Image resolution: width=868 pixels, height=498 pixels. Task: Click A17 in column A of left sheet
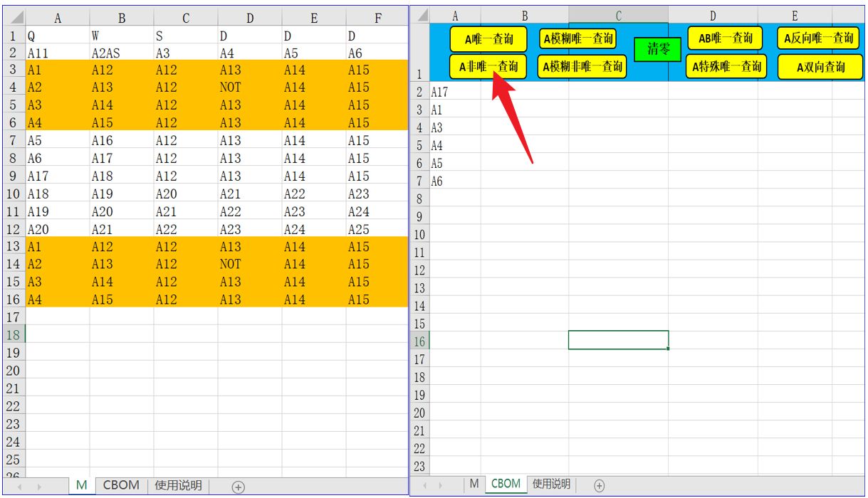58,176
